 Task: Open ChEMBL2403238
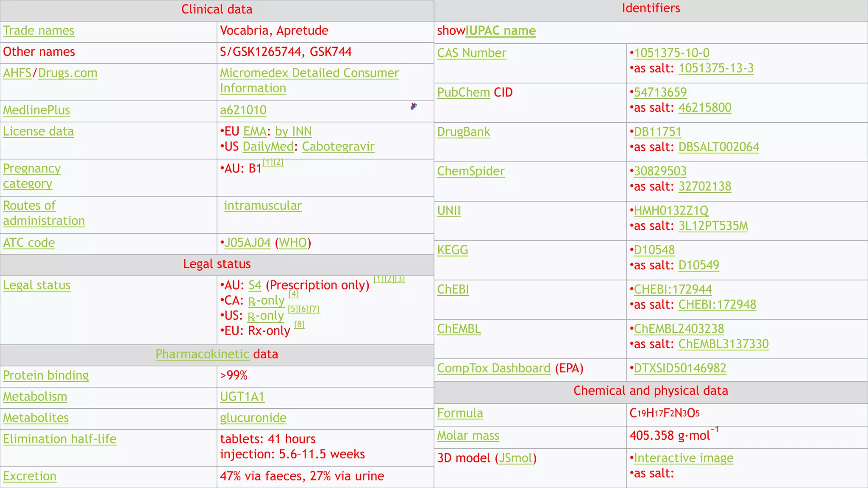point(679,329)
